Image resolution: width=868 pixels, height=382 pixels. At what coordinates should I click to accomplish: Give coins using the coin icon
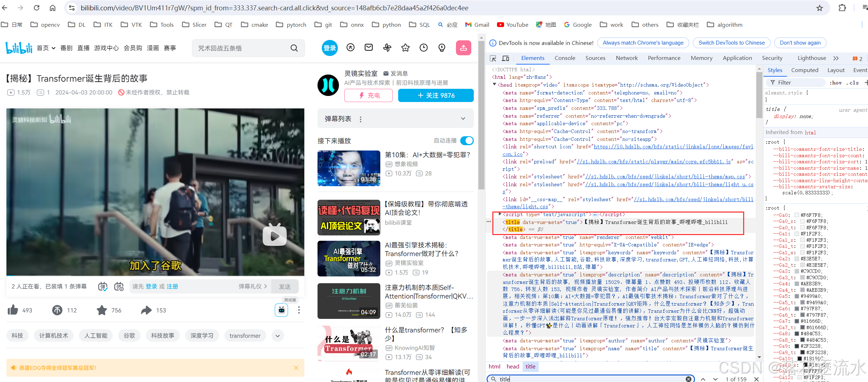pos(57,310)
